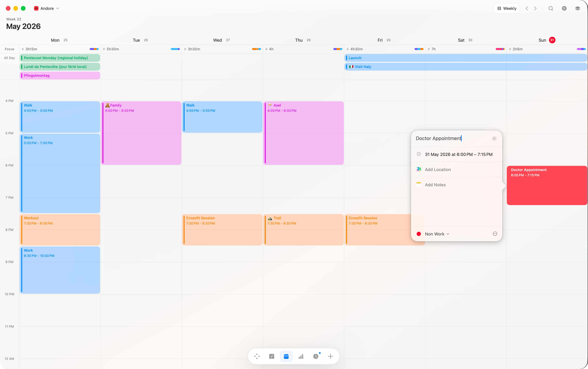Click the Saturday focus lightning icon
The height and width of the screenshot is (369, 588).
[429, 49]
